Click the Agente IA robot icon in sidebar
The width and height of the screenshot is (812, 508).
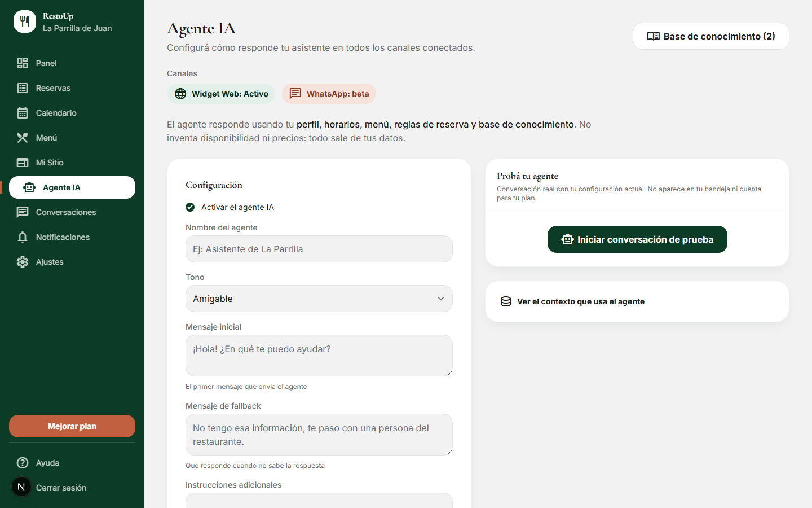(x=29, y=187)
